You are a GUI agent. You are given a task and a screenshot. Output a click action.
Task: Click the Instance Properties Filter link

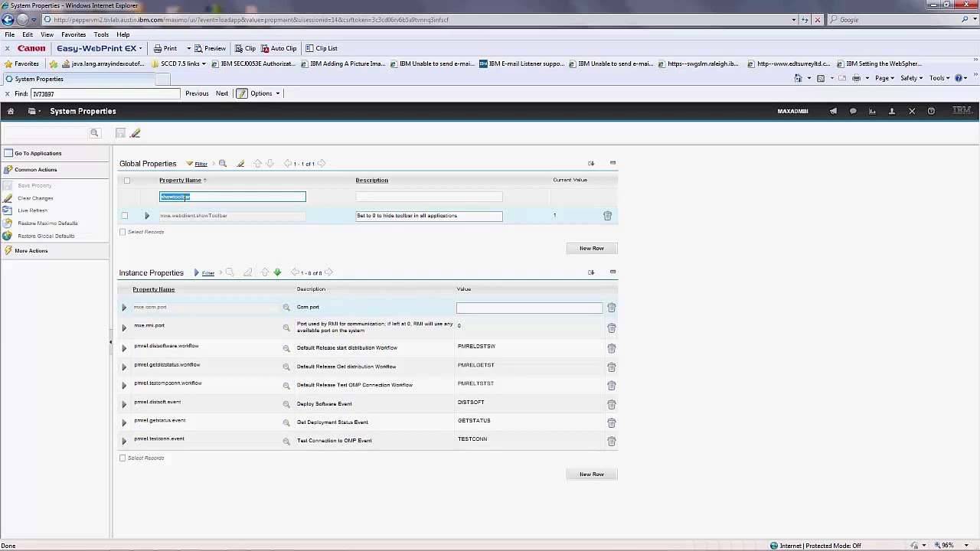point(207,272)
